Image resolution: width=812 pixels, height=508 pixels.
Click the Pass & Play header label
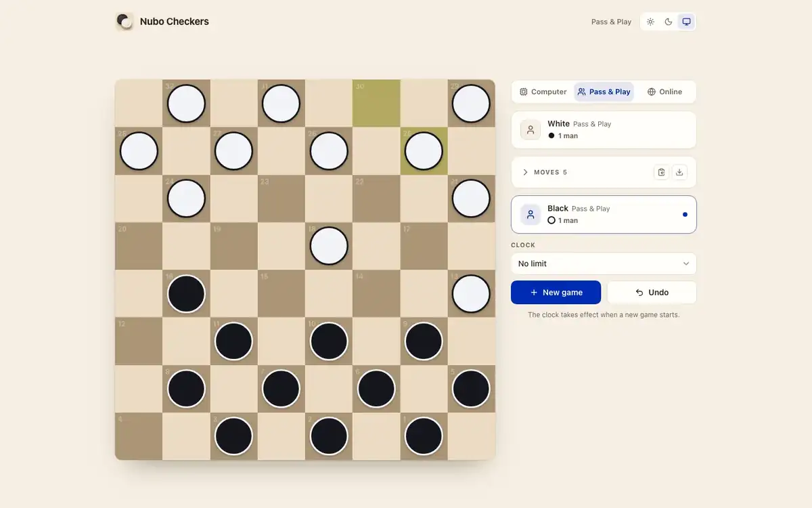tap(611, 22)
